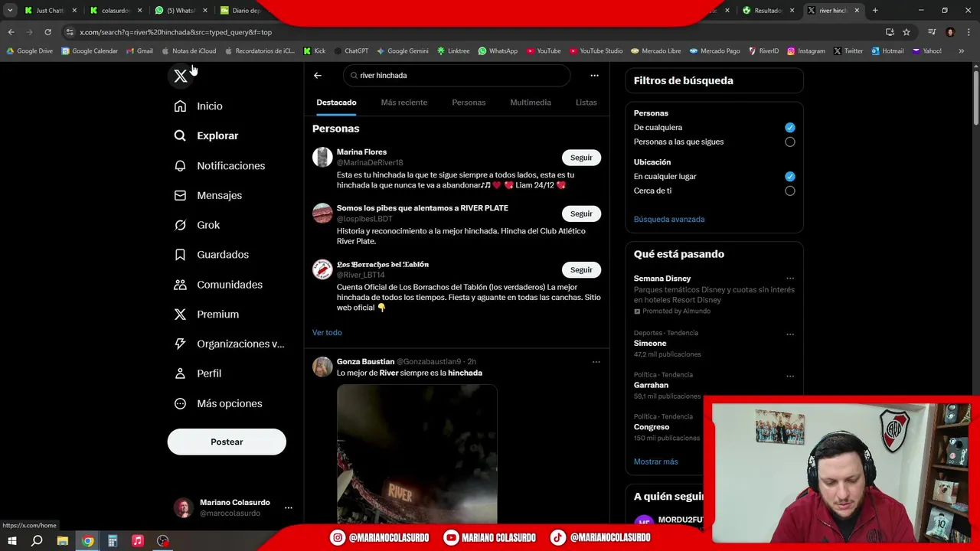Open more options for Simeone trend
This screenshot has height=551, width=980.
[790, 334]
